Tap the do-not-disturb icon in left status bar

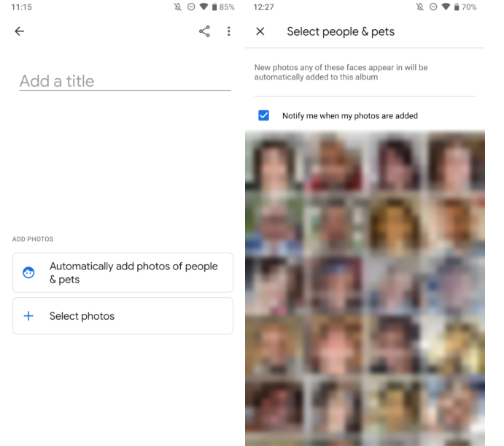[191, 7]
